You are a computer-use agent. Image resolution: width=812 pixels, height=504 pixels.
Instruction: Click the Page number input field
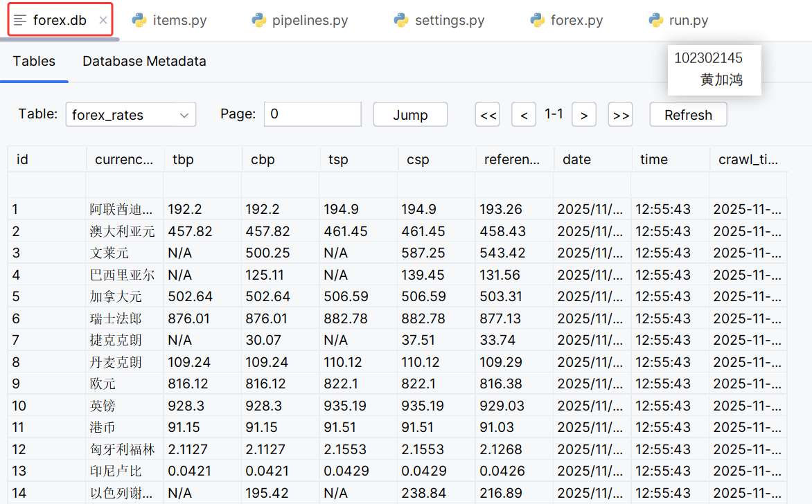(312, 114)
